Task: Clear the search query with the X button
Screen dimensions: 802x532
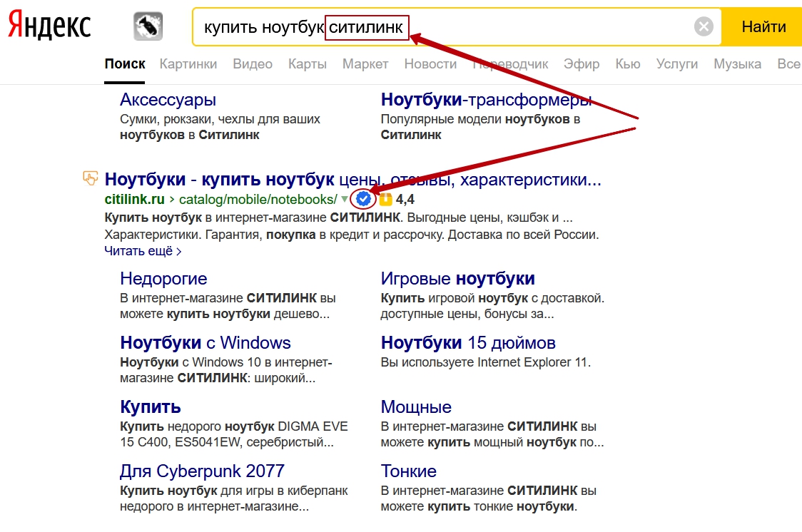Action: (x=704, y=26)
